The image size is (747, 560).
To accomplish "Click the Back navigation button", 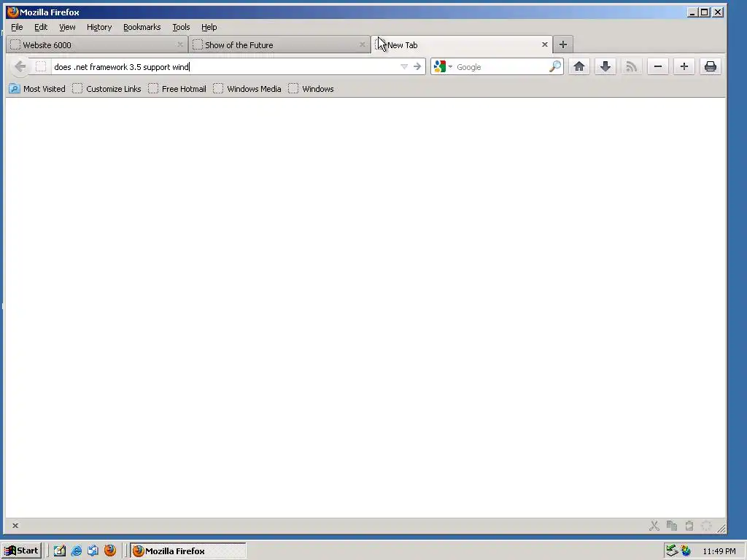I will pos(20,66).
